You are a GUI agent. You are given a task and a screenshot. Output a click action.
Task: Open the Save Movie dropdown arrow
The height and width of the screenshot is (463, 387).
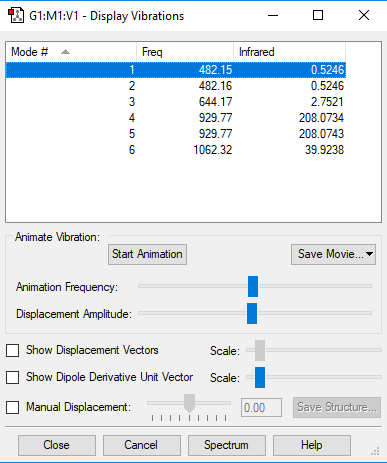(x=369, y=254)
